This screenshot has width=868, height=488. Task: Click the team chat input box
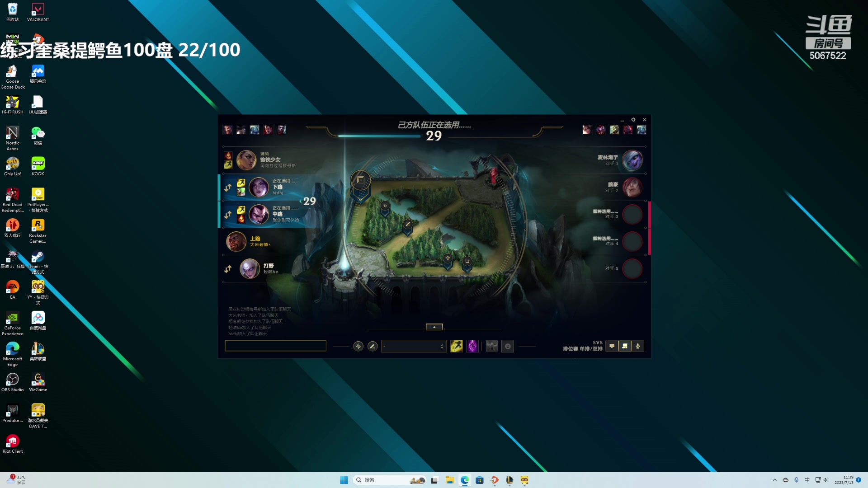(x=275, y=346)
